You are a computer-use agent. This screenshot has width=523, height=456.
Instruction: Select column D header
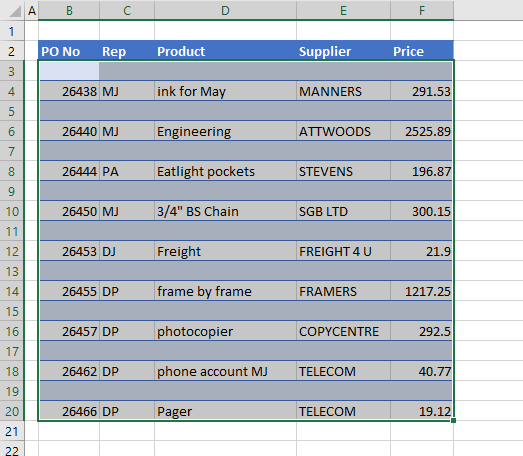pos(225,11)
